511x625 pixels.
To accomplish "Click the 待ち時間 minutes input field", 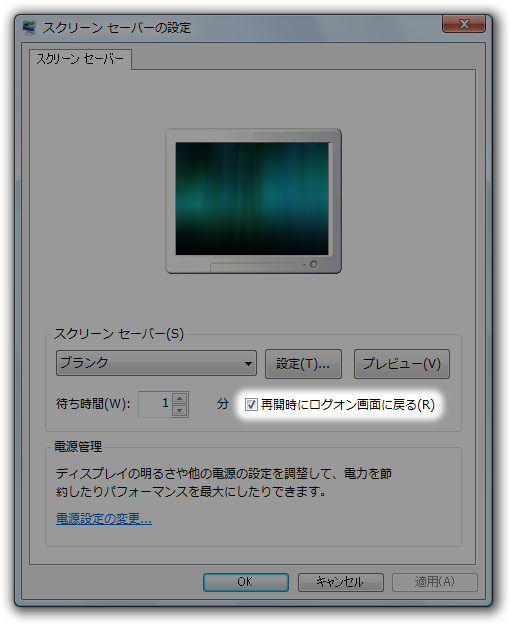I will [x=155, y=404].
